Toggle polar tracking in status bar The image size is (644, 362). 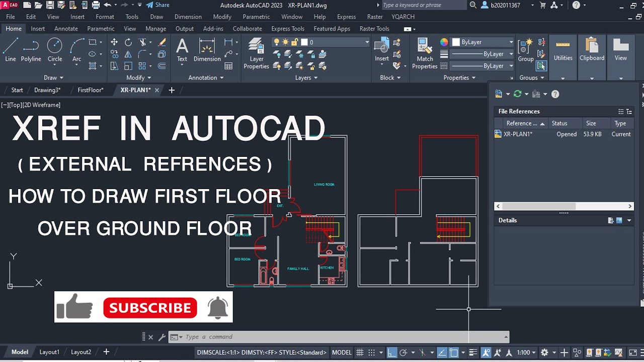(x=404, y=352)
